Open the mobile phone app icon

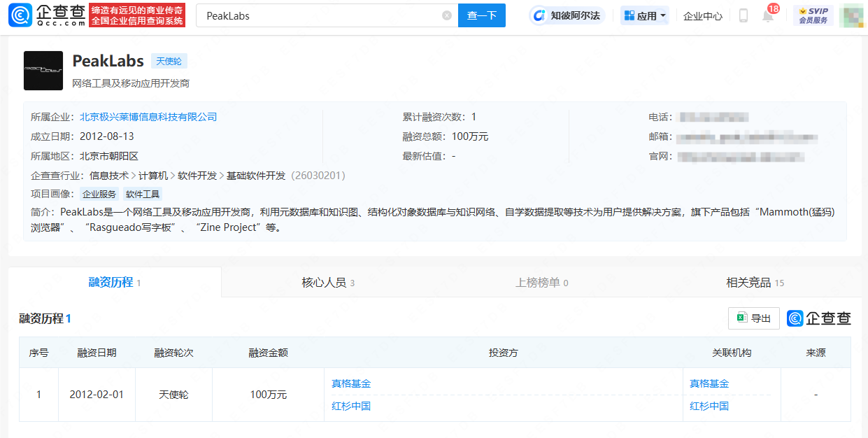744,15
